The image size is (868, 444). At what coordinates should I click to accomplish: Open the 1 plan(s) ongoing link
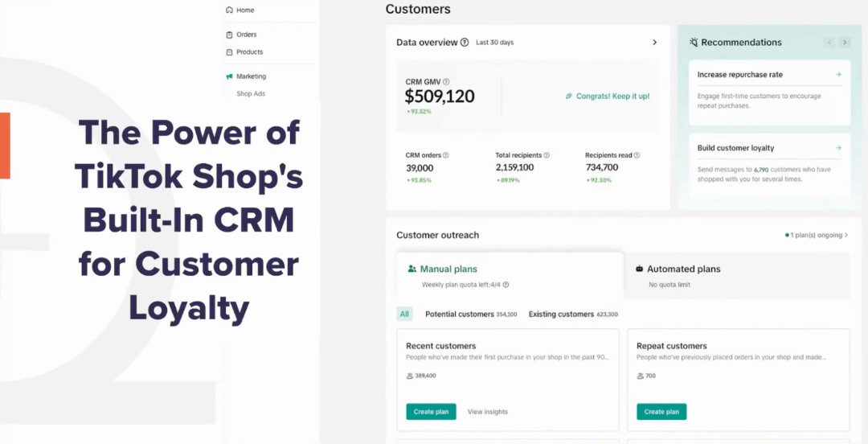817,235
